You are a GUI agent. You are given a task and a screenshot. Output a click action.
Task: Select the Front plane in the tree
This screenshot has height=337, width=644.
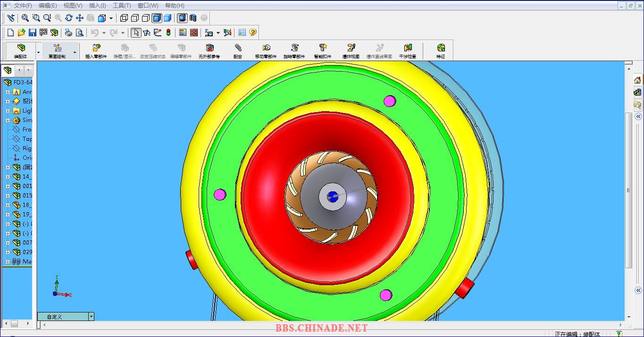coord(22,130)
